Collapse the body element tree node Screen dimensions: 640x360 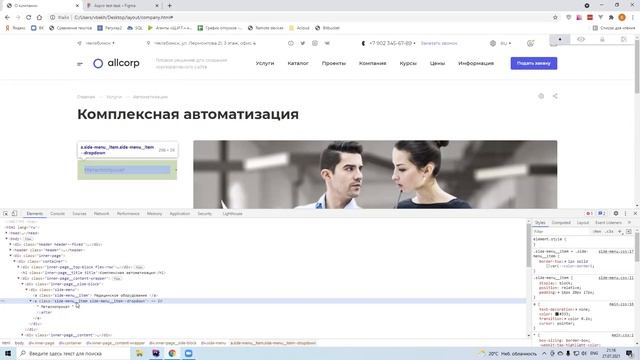7,239
